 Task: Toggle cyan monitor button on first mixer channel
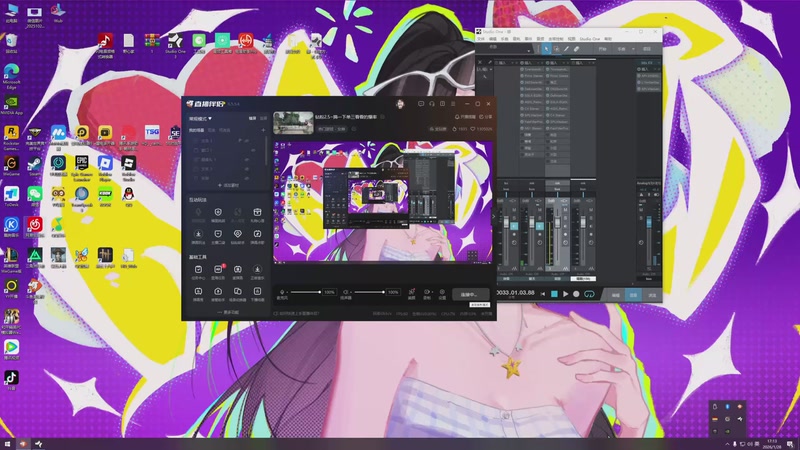(x=514, y=226)
